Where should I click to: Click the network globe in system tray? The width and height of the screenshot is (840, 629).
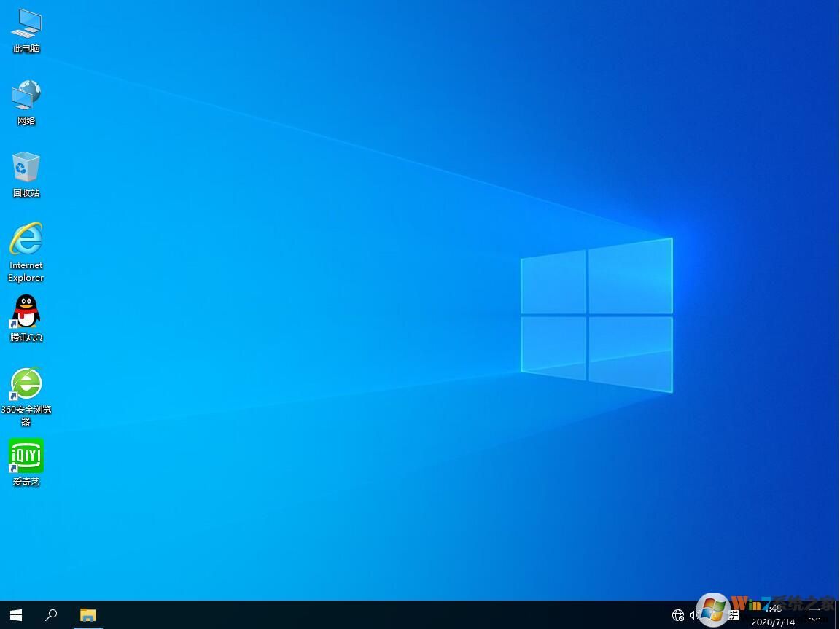(677, 614)
